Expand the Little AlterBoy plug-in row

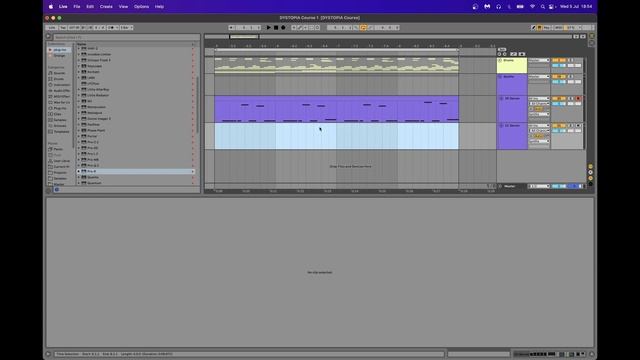coord(79,89)
